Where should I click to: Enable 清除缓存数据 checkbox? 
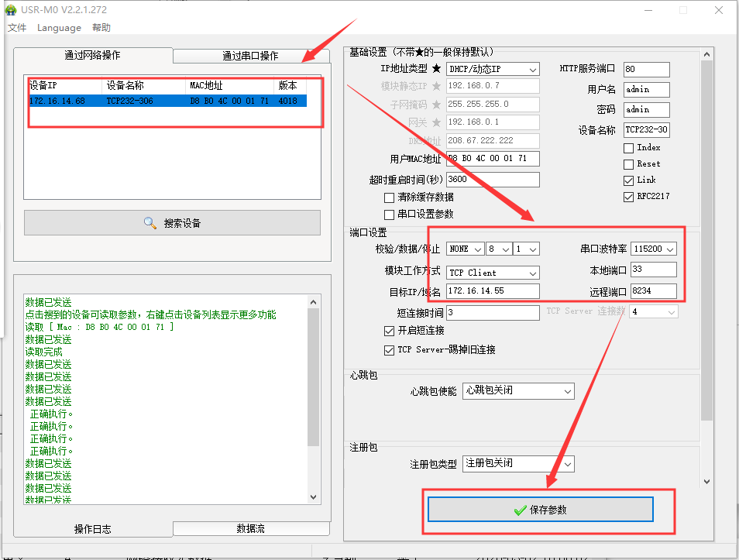click(x=390, y=198)
